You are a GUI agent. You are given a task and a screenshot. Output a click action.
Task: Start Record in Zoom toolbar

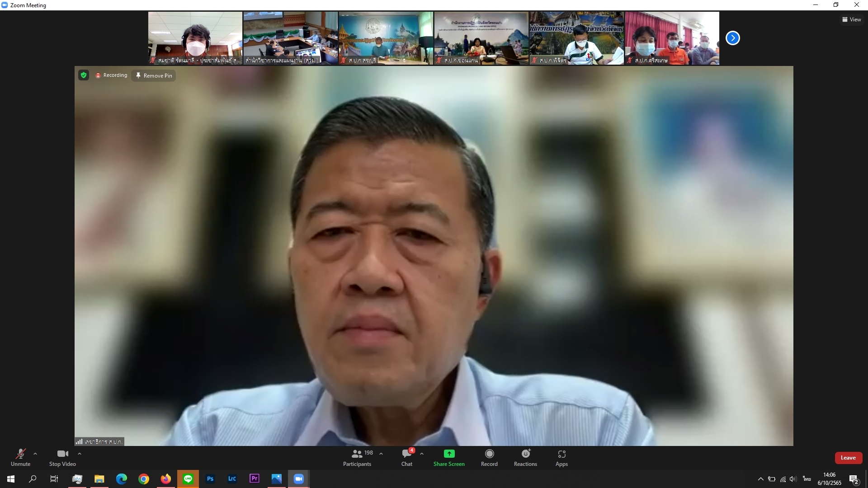click(x=489, y=457)
